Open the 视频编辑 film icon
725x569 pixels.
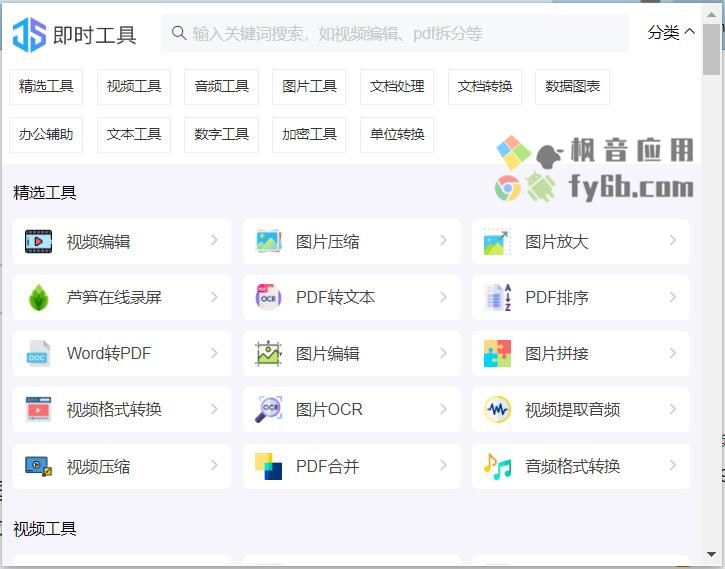(x=38, y=241)
